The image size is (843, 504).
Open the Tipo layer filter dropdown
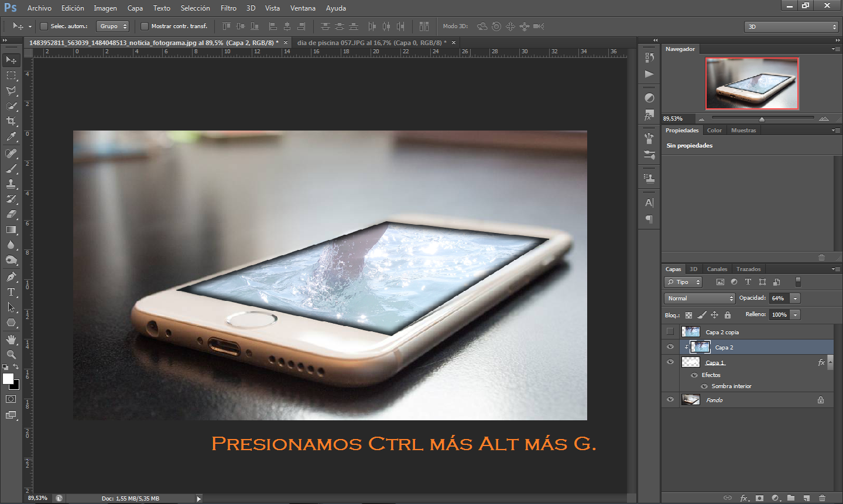pos(683,282)
